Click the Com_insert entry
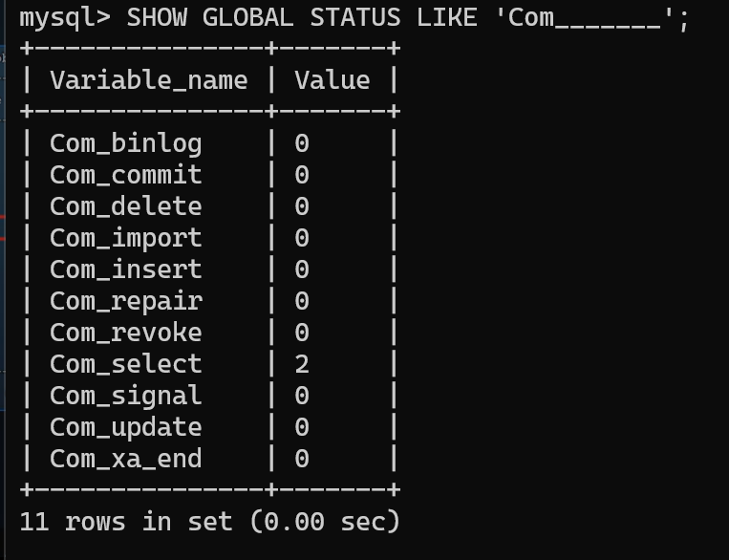729x560 pixels. 125,269
